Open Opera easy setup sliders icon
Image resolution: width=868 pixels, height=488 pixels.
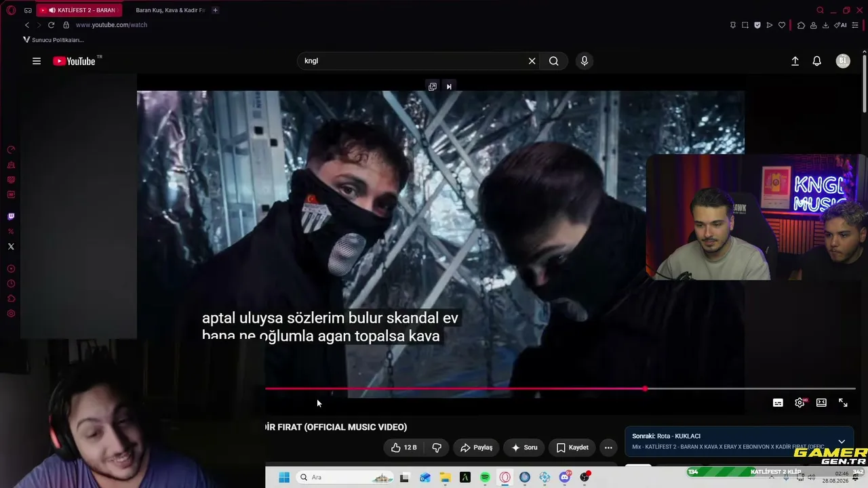[x=855, y=25]
